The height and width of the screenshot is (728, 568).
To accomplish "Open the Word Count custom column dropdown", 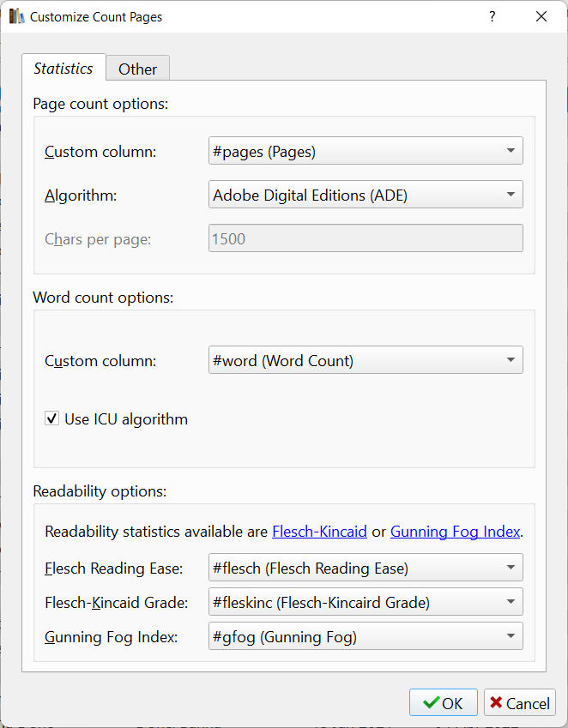I will [366, 360].
